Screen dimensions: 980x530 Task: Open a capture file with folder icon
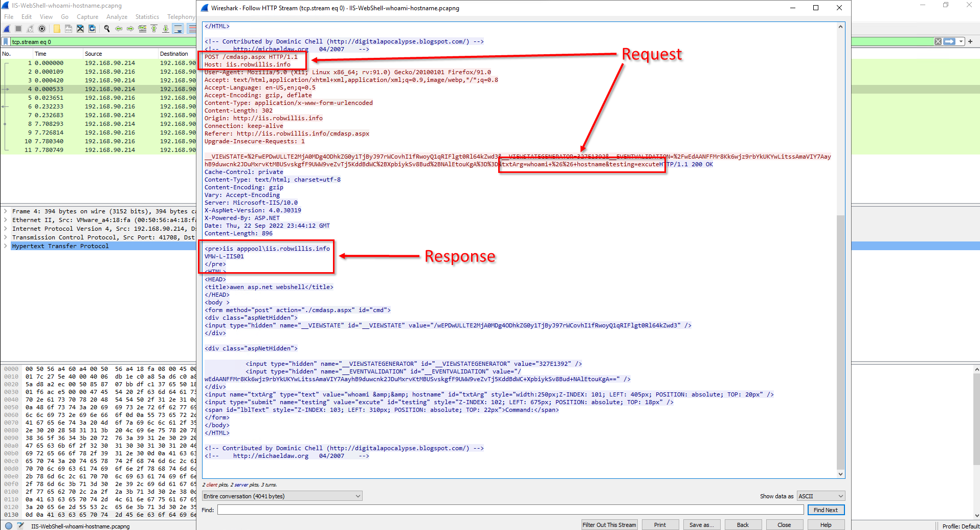56,29
